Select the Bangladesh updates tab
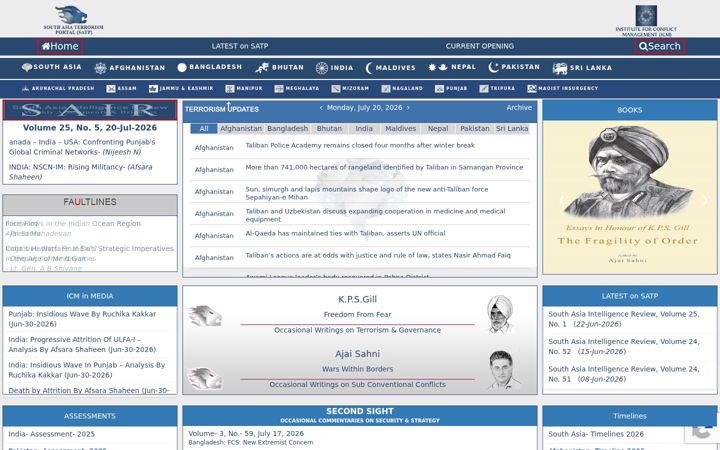The image size is (720, 450). pyautogui.click(x=287, y=129)
